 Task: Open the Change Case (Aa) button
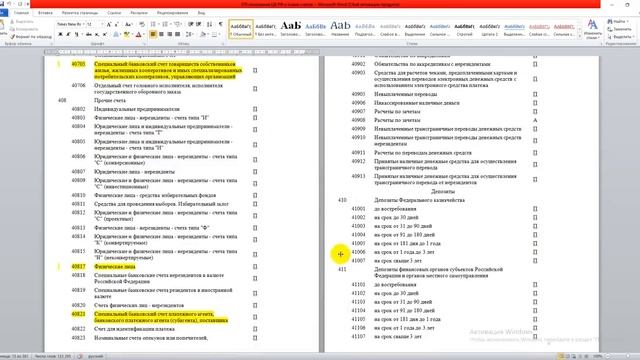pos(128,24)
